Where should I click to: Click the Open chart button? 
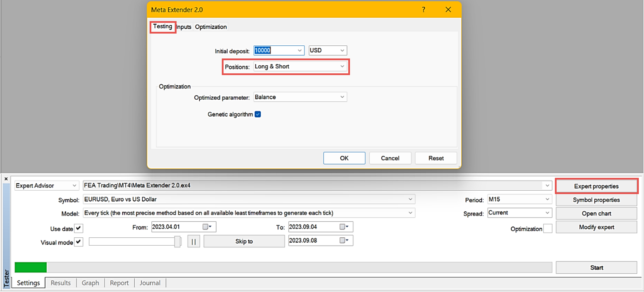tap(596, 213)
